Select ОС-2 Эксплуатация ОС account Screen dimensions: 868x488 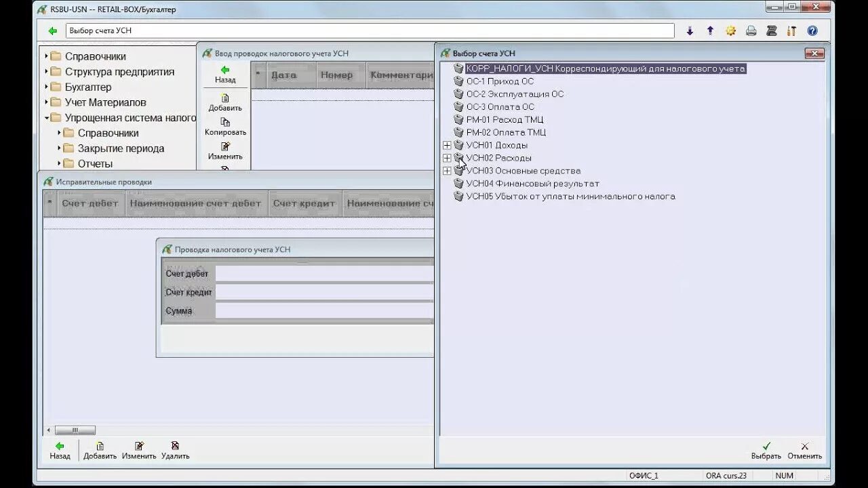pos(515,94)
